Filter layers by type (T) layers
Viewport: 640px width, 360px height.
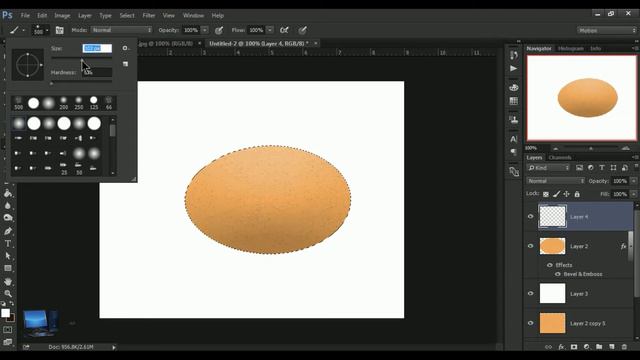[602, 168]
